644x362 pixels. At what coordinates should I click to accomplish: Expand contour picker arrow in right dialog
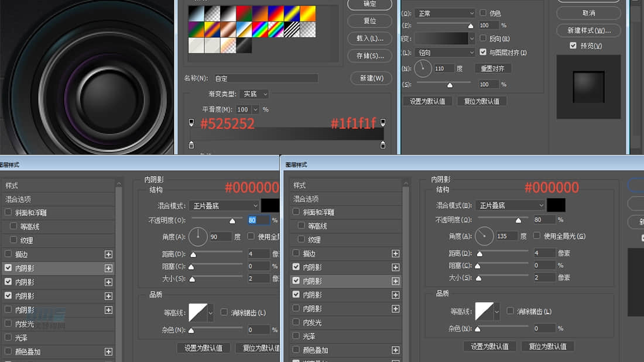tap(496, 312)
